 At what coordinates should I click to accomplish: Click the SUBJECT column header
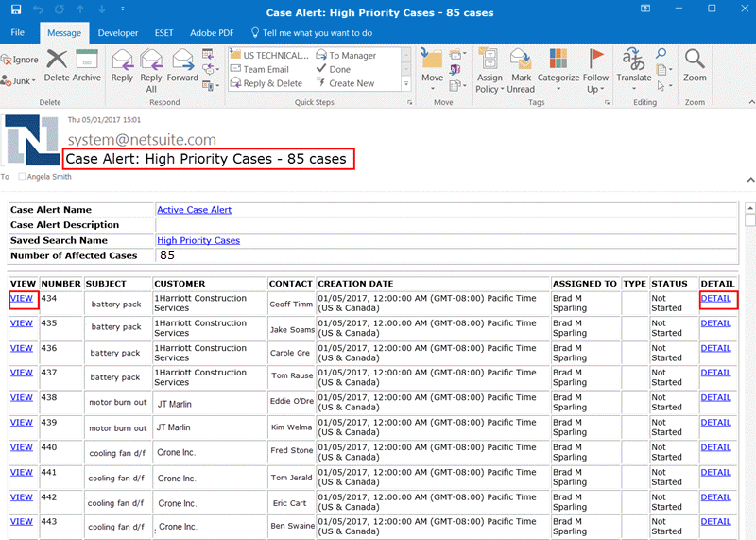click(x=106, y=284)
